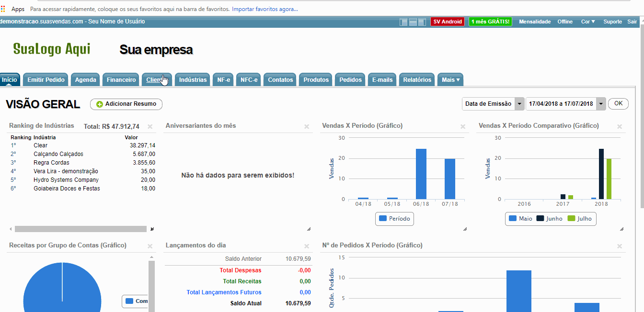Close the Aniversariantes do mês widget

[x=307, y=127]
